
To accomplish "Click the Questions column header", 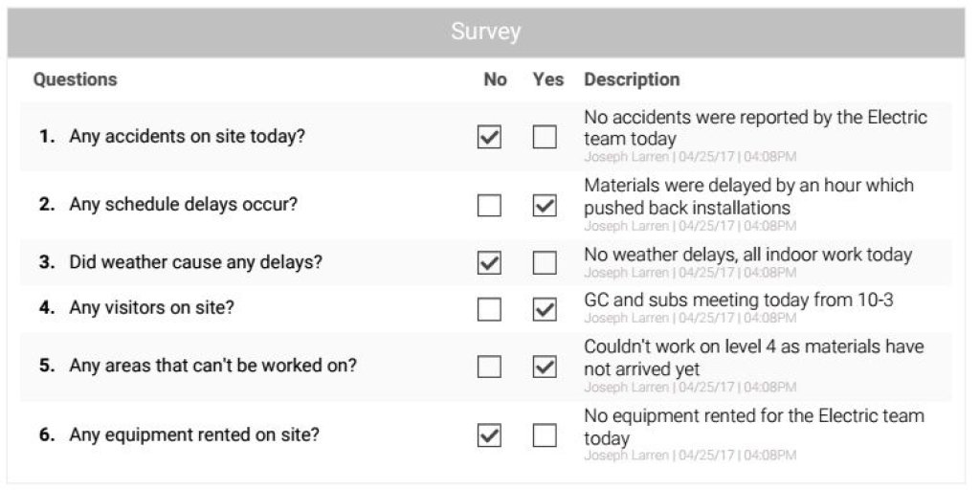I will [x=75, y=80].
